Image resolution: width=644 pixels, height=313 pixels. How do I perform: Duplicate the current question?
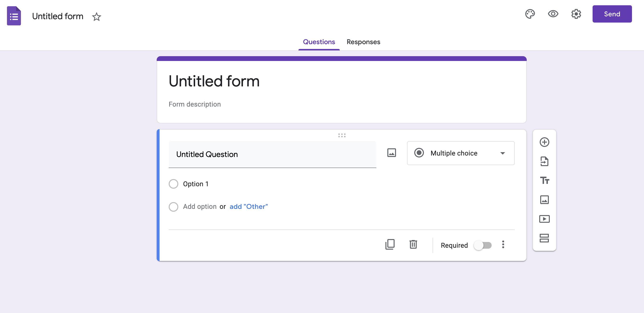point(390,245)
